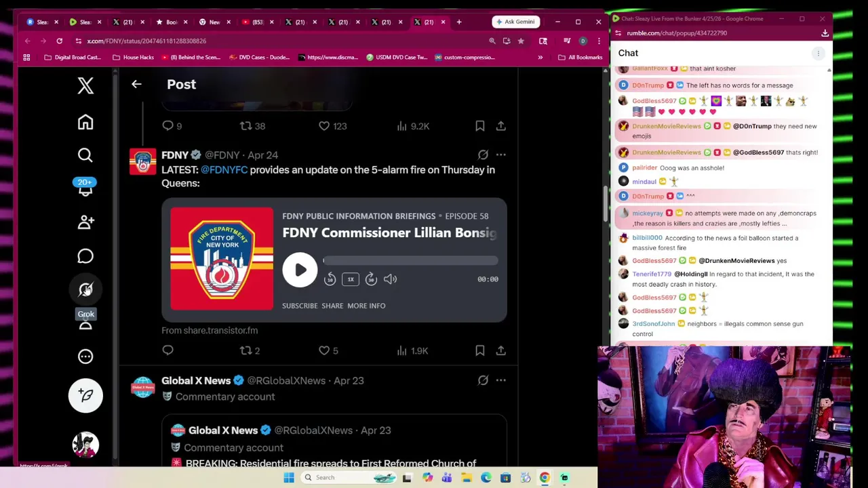This screenshot has height=488, width=868.
Task: Change playback speed 1X
Action: (351, 279)
